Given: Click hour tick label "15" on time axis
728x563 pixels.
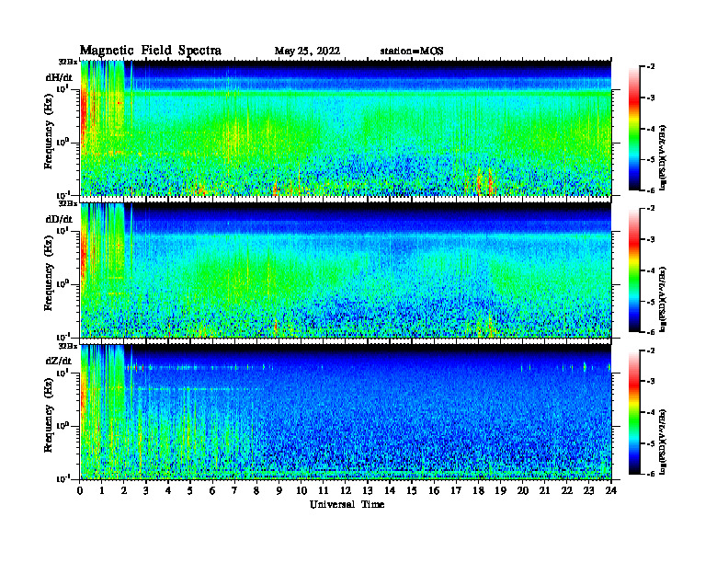Looking at the screenshot, I should (x=412, y=490).
